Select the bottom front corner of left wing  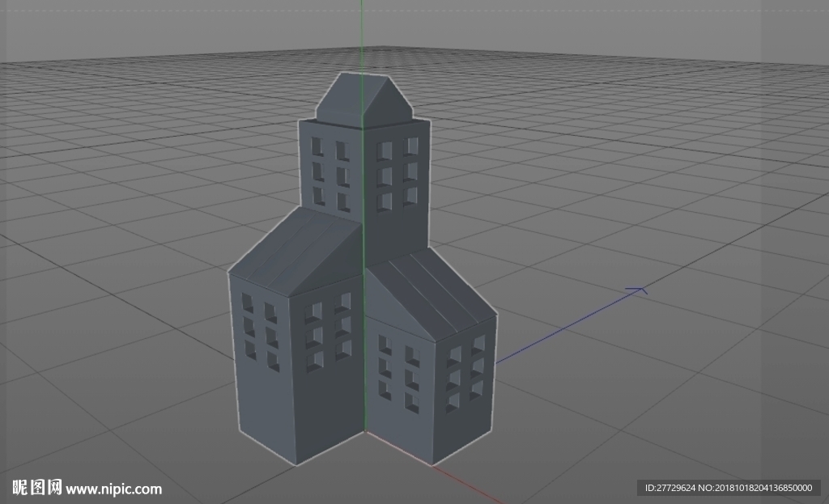[x=296, y=465]
